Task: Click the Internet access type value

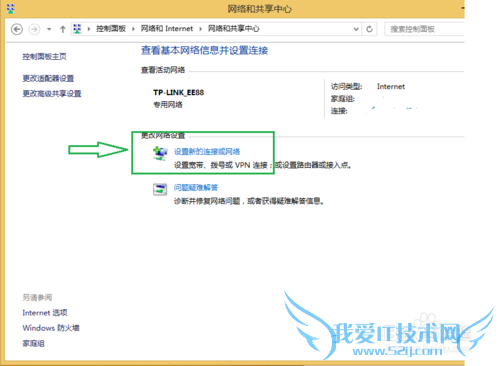Action: 391,87
